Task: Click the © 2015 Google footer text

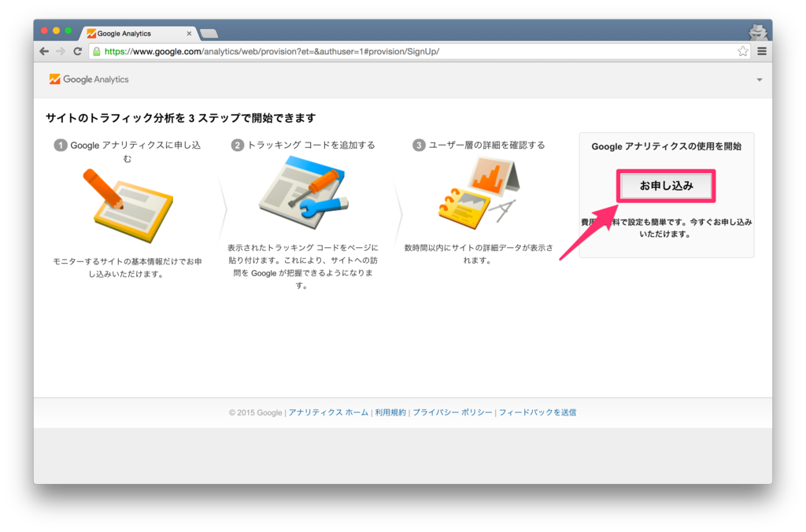Action: point(256,412)
